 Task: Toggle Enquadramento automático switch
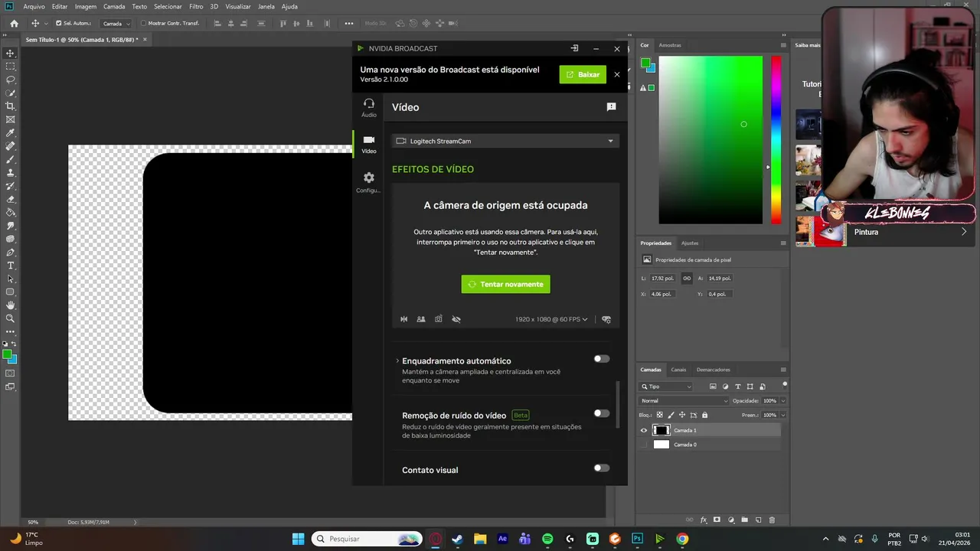(602, 359)
